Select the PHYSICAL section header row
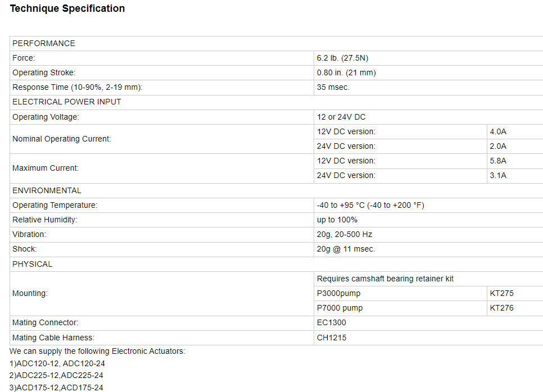Viewport: 543px width, 392px height. tap(277, 264)
